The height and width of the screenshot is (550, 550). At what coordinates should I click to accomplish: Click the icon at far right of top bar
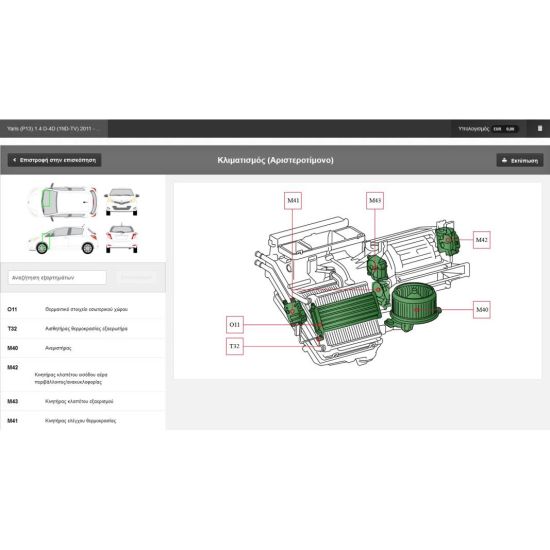pyautogui.click(x=540, y=128)
